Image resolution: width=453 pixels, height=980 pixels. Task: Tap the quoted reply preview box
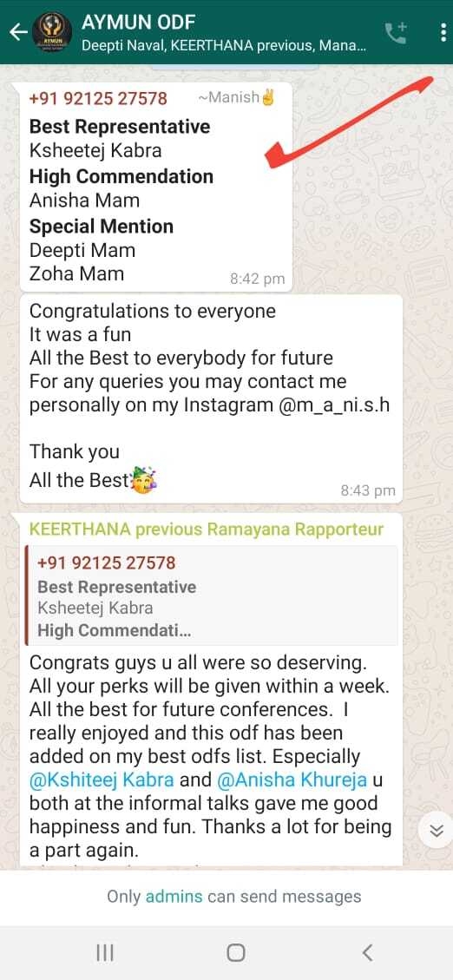211,595
